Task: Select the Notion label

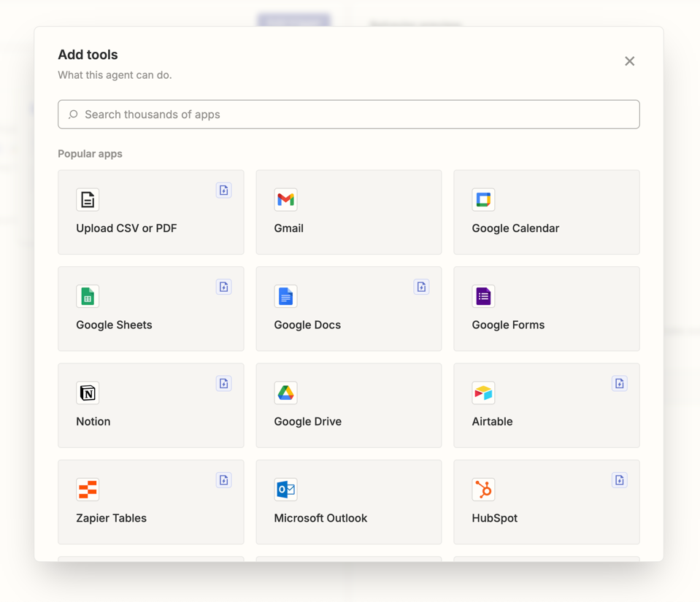Action: click(x=93, y=421)
